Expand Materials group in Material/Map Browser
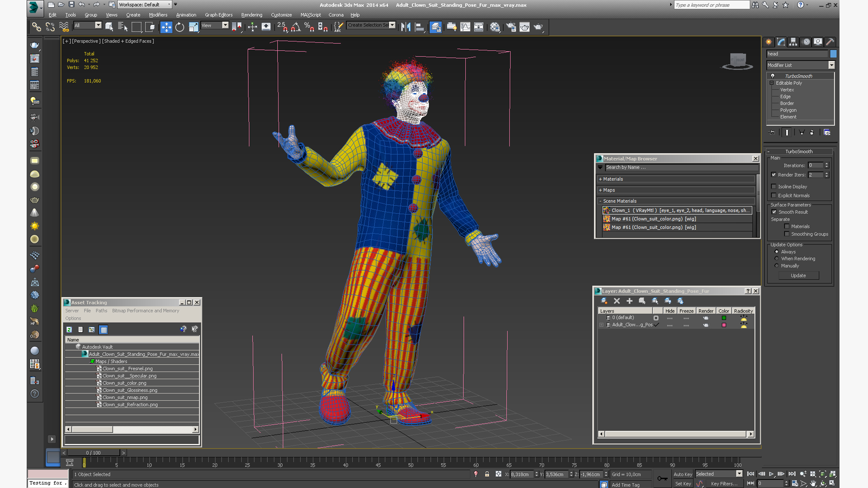The height and width of the screenshot is (488, 868). coord(600,179)
